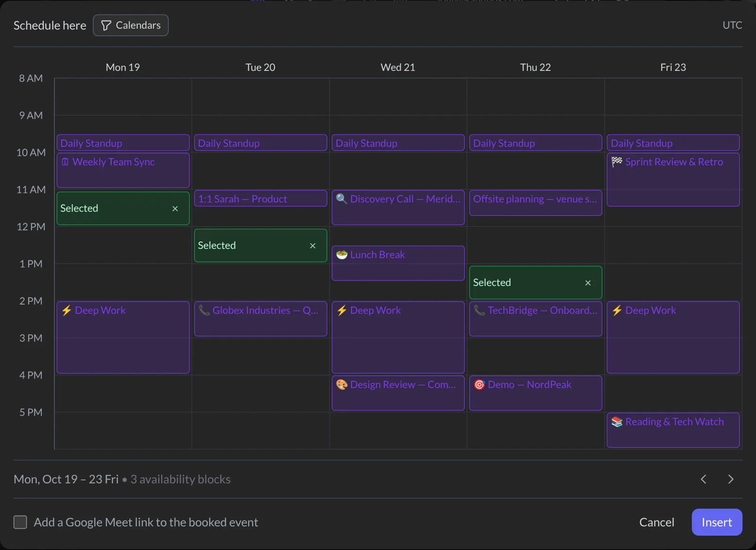The height and width of the screenshot is (550, 756).
Task: Click Tuesday's Daily Standup event
Action: [260, 143]
